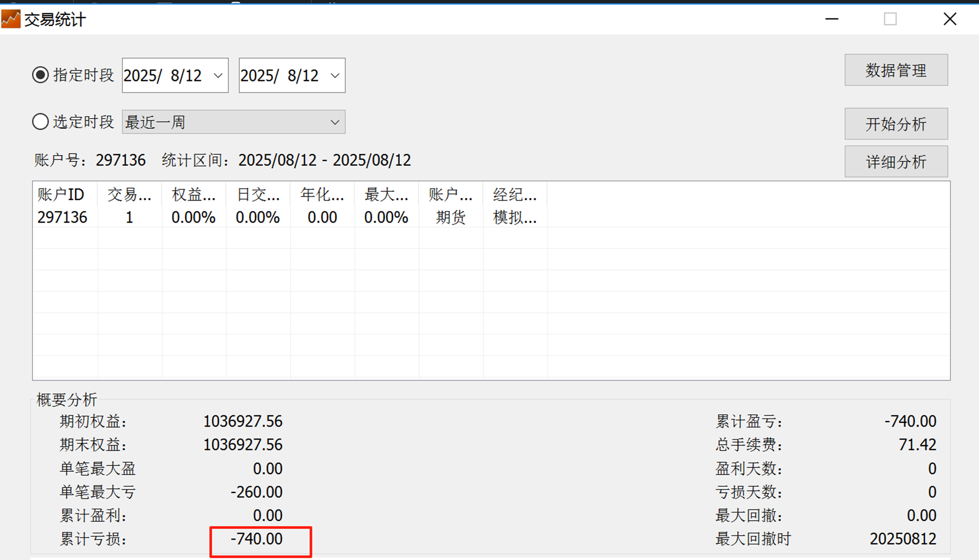This screenshot has height=560, width=979.
Task: Click the 权益... column header
Action: click(x=193, y=195)
